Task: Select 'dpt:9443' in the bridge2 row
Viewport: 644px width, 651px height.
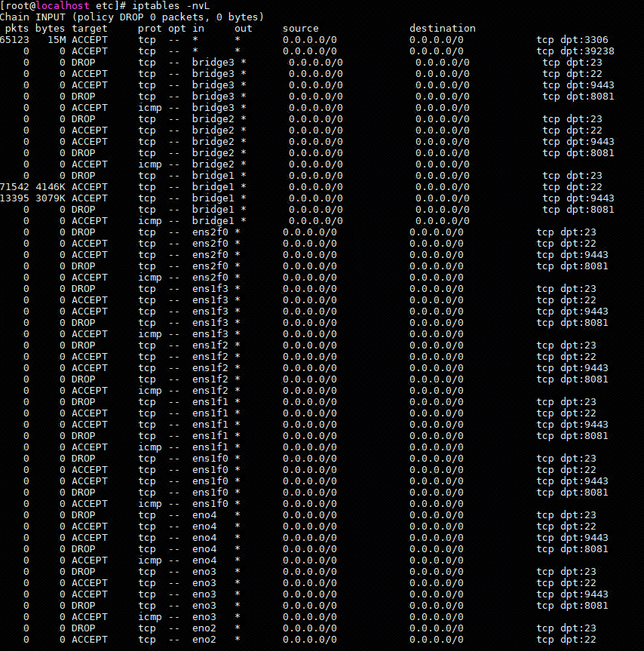Action: pyautogui.click(x=590, y=142)
